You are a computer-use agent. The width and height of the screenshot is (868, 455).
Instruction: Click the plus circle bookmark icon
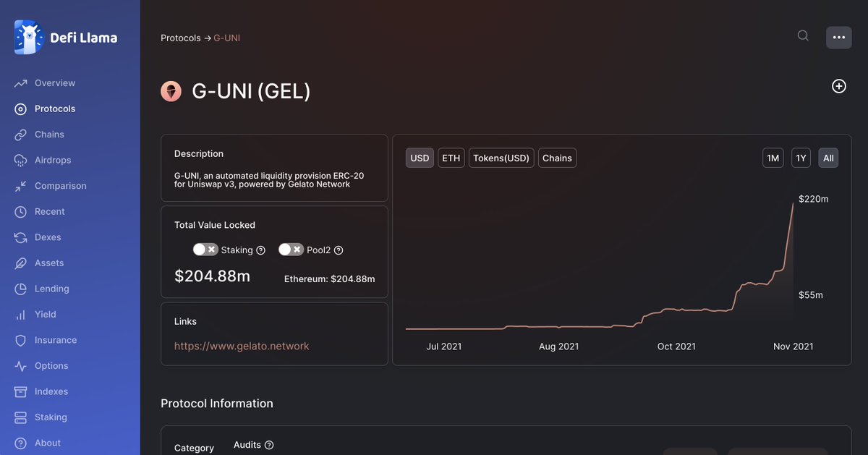point(839,86)
